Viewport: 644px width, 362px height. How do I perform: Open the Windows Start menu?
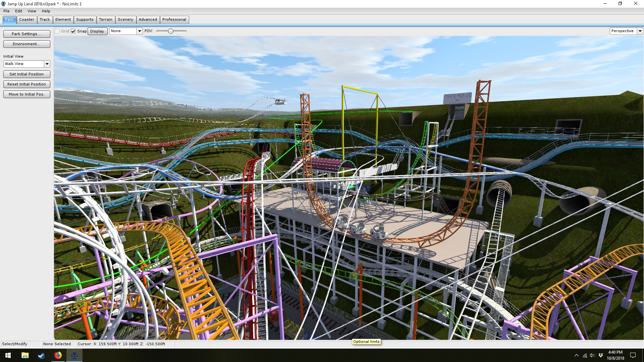(8, 355)
